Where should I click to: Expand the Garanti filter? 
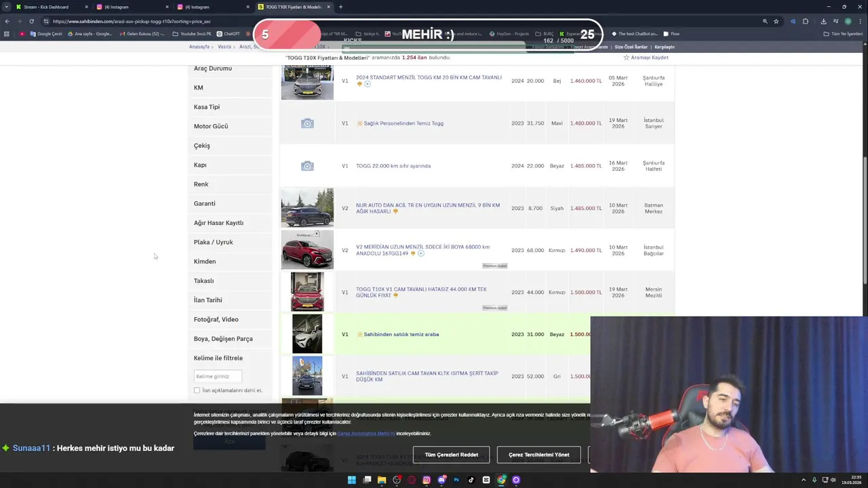coord(230,203)
